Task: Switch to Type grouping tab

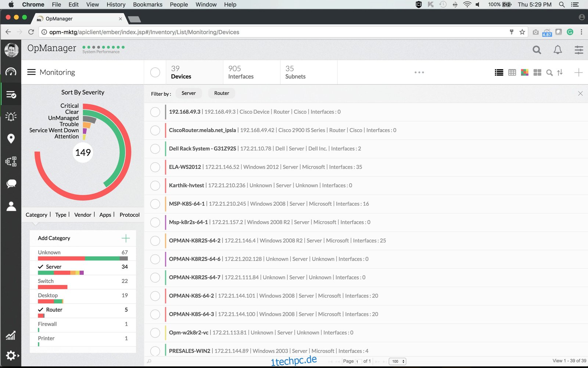Action: coord(61,215)
